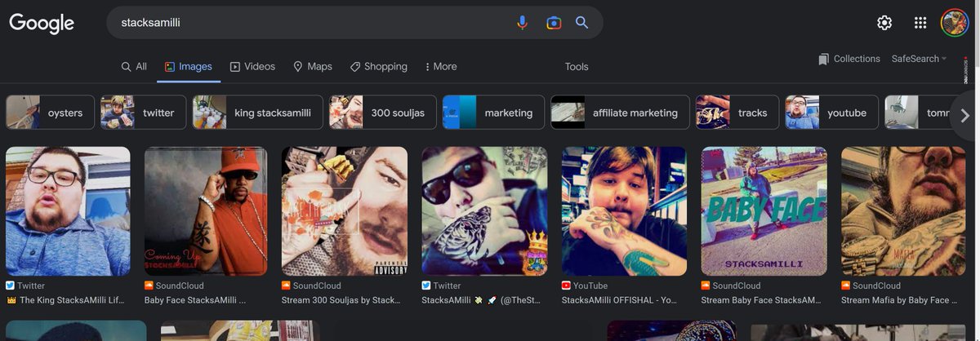Filter by the oysters chip
This screenshot has height=341, width=980.
[x=51, y=113]
